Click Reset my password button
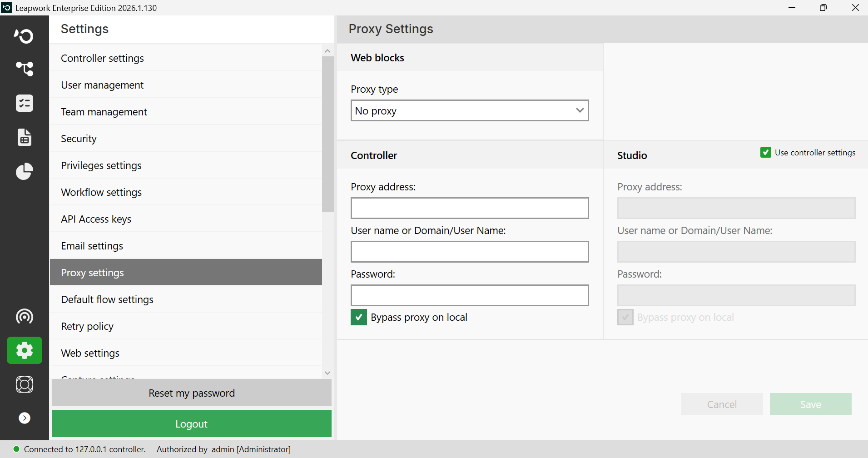The image size is (868, 458). click(192, 393)
